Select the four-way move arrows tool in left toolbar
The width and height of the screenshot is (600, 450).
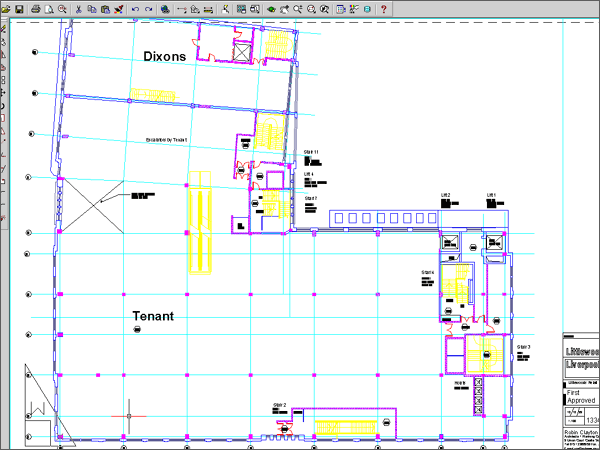[x=3, y=93]
